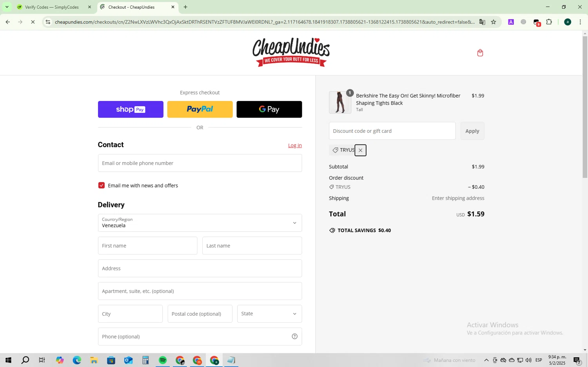
Task: Open the weather widget Mañana con viento
Action: click(449, 360)
